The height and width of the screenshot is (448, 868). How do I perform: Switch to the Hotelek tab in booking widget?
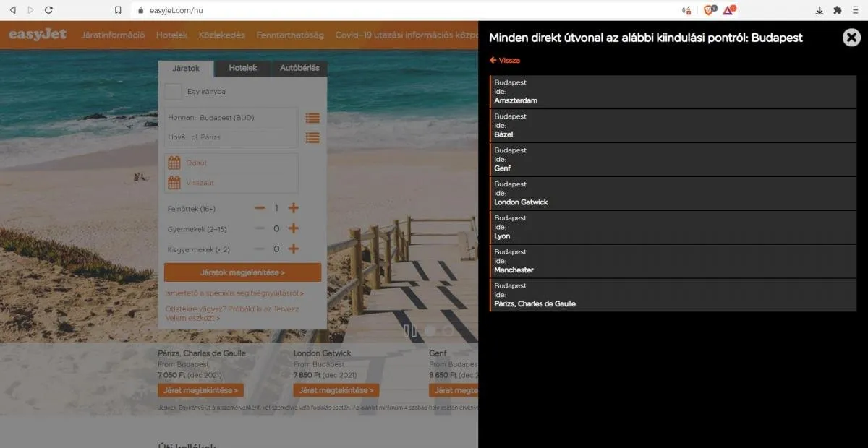point(243,68)
